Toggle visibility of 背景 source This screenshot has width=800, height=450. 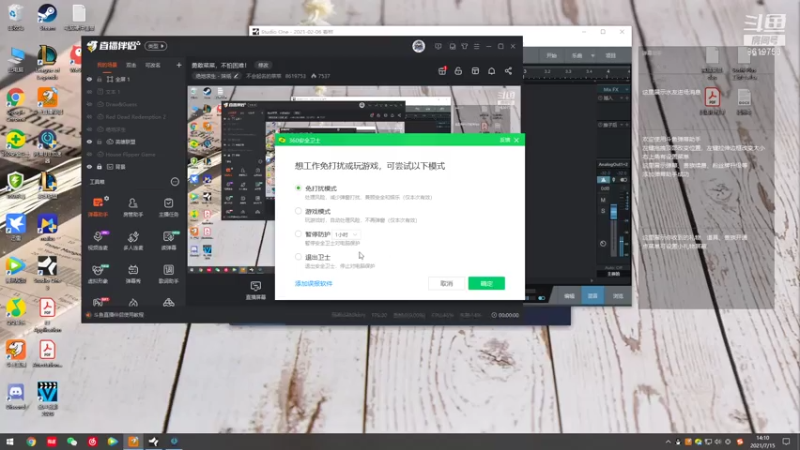click(x=89, y=167)
